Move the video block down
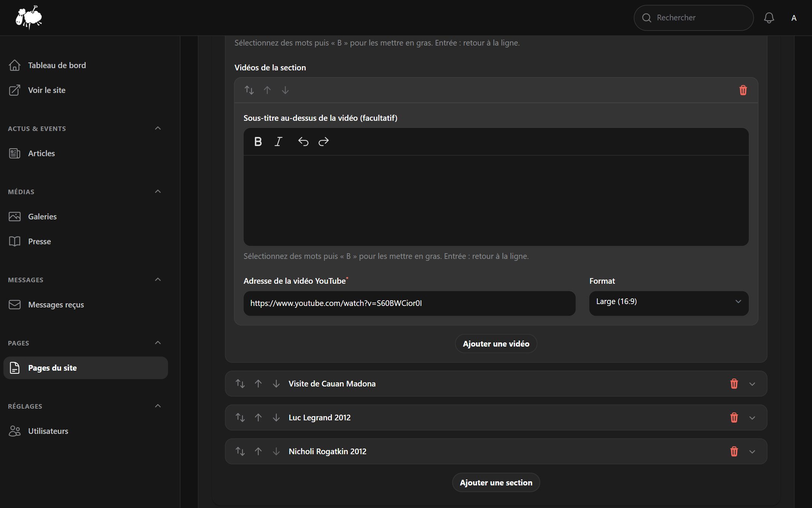812x508 pixels. (x=285, y=90)
